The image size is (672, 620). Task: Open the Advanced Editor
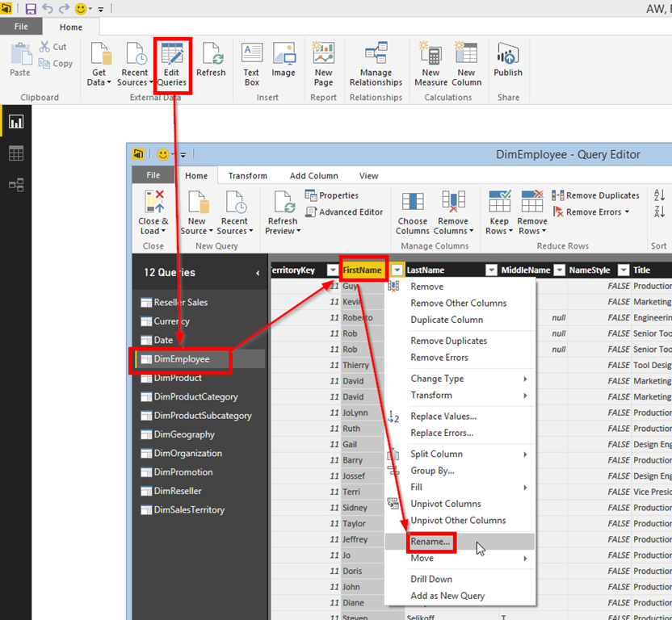pos(344,212)
